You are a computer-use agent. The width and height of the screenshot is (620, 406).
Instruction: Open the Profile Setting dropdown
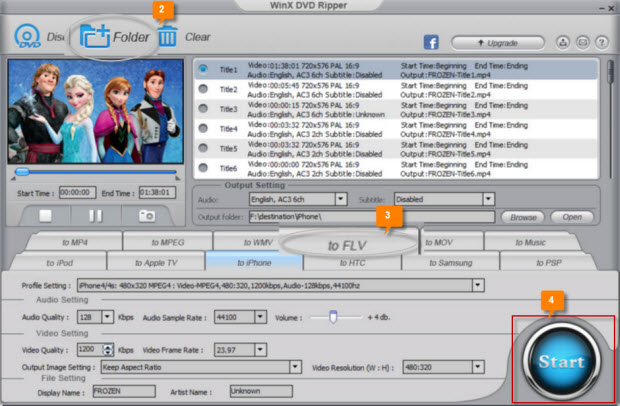point(478,285)
